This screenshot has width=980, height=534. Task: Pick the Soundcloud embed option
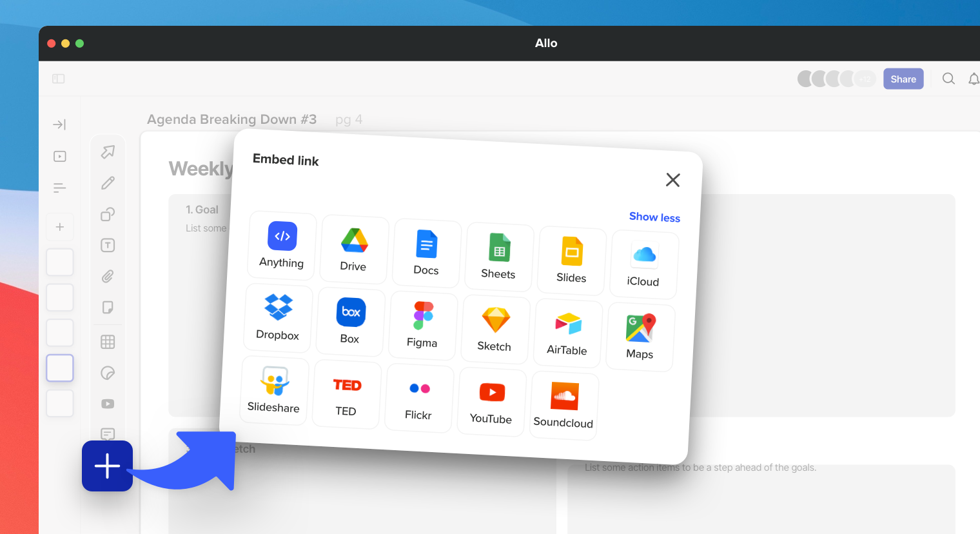[x=564, y=406]
